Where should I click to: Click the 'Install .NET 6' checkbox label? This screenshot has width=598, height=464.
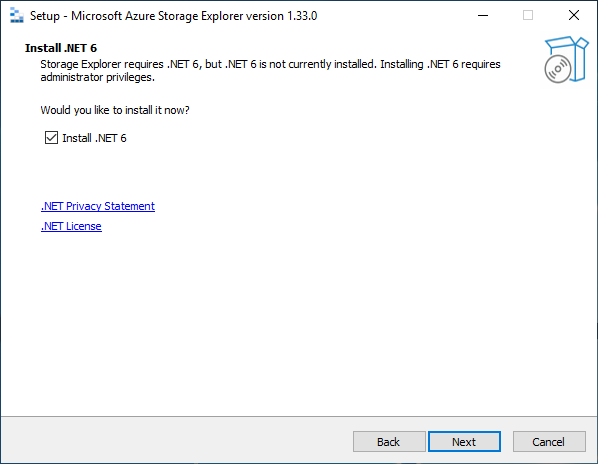94,138
